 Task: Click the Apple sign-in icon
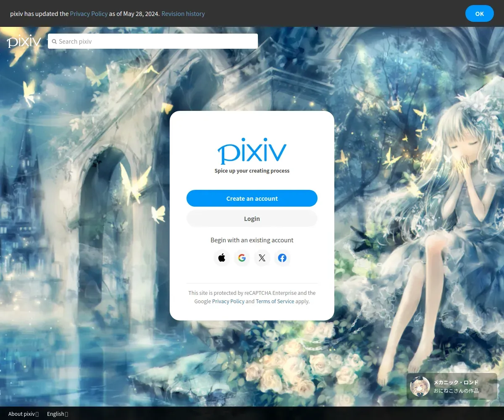222,258
